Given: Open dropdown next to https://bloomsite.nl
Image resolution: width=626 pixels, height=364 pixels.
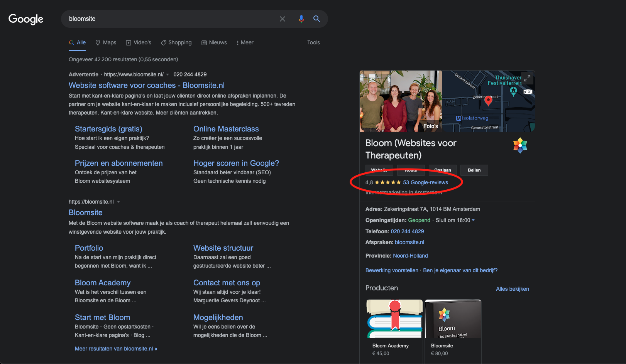Looking at the screenshot, I should click(118, 202).
